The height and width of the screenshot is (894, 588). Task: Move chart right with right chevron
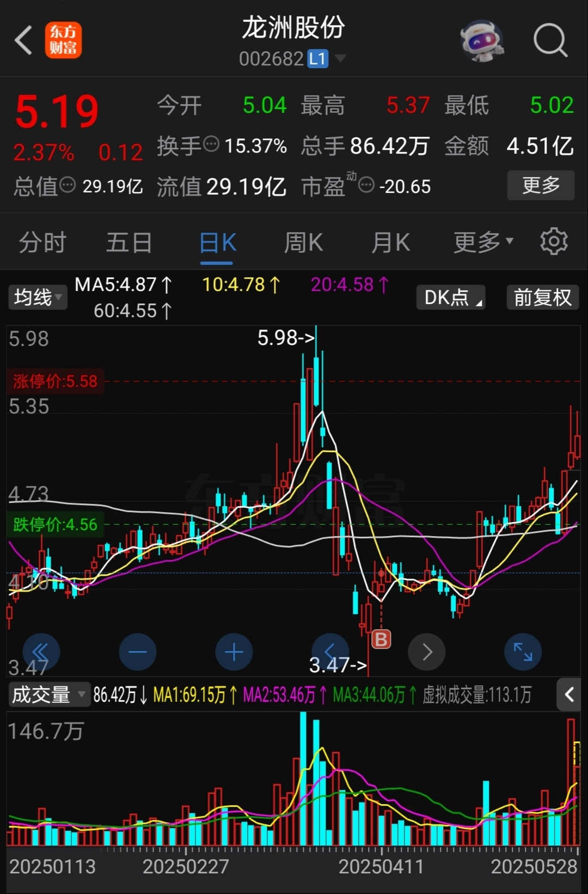coord(427,652)
